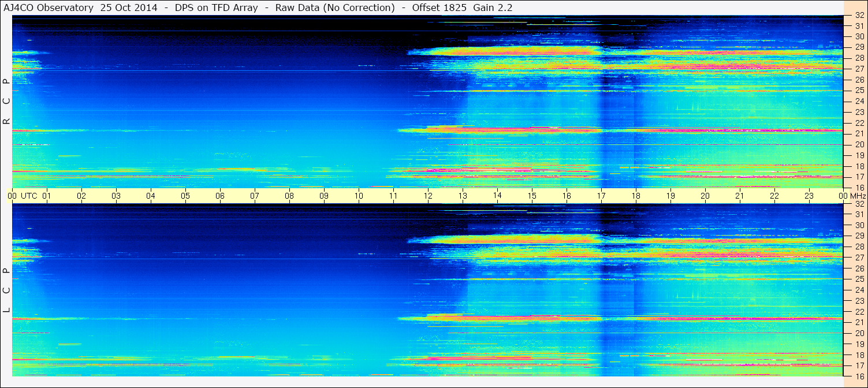Click the AJ4CO Observatory title text
This screenshot has height=388, width=868.
point(47,8)
